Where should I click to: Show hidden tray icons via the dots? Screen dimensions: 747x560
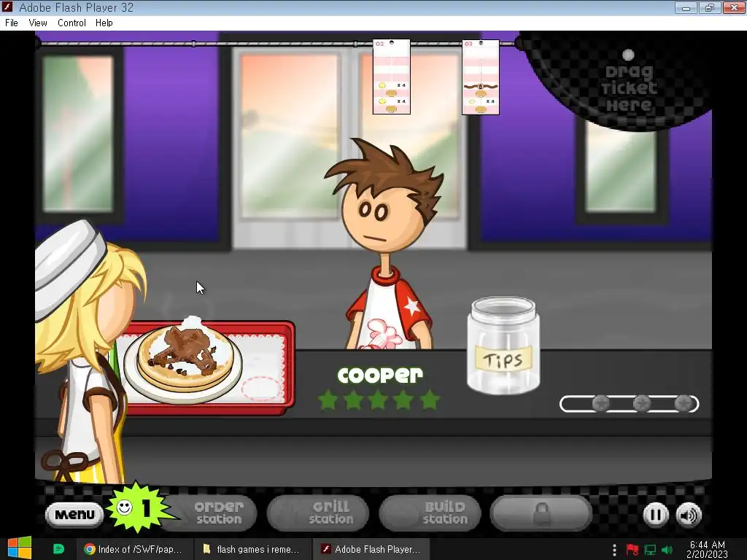click(x=614, y=550)
